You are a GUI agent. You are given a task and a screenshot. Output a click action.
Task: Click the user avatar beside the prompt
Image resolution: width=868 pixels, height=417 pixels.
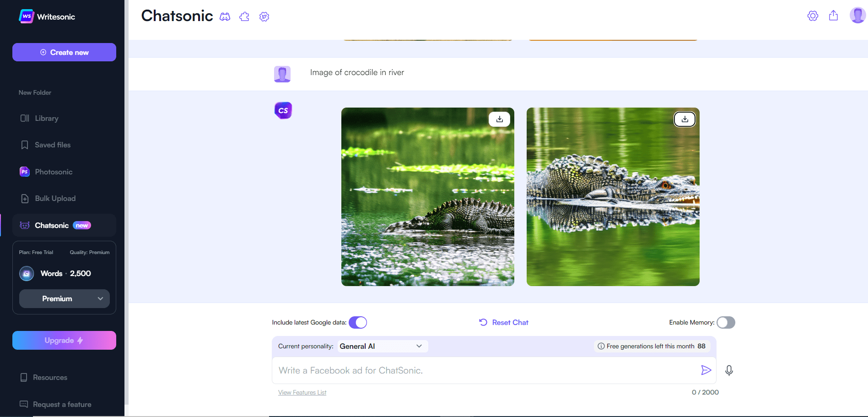[282, 74]
